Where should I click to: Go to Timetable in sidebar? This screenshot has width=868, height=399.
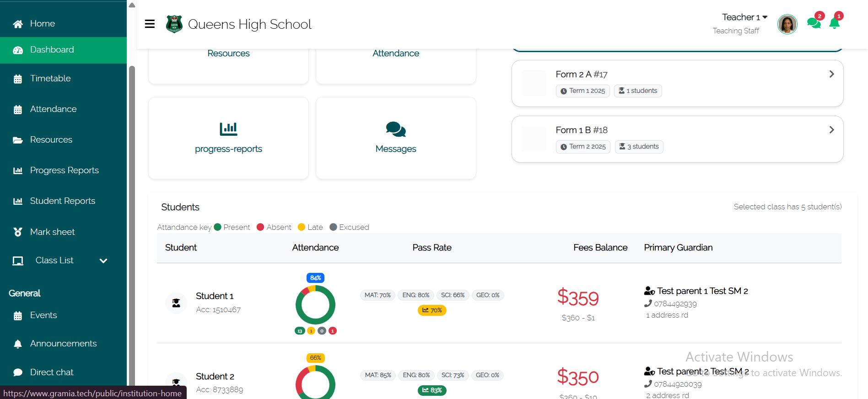point(50,79)
